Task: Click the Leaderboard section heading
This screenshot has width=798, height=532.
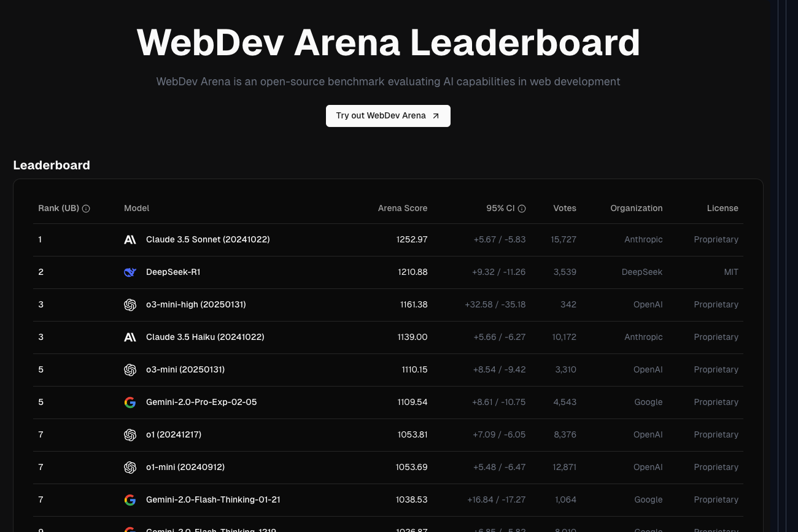Action: coord(52,166)
